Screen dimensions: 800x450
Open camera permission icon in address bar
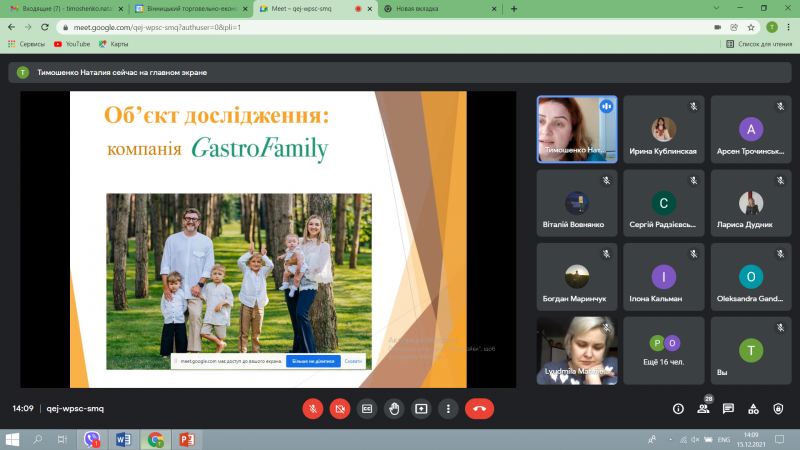click(717, 27)
